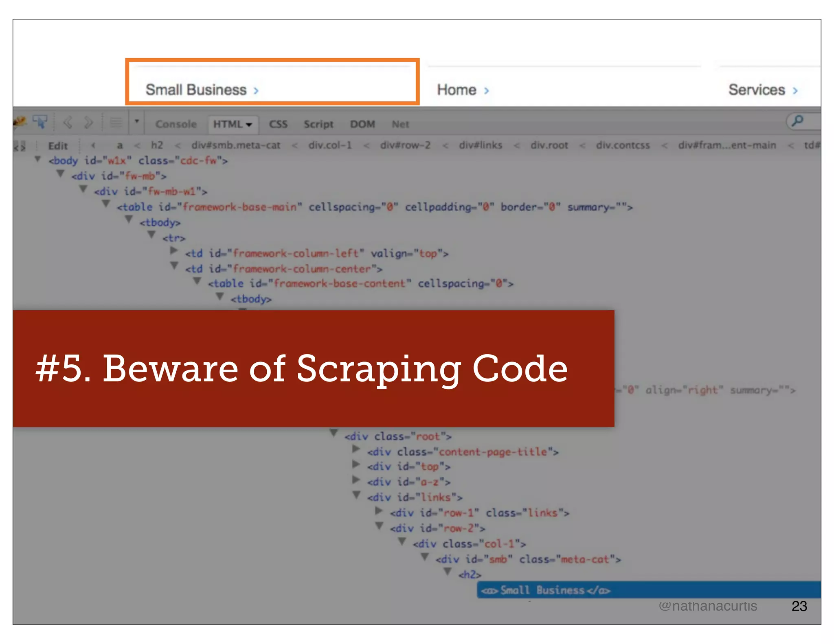Open the small dropdown arrow beside lines icon
Viewport: 834px width, 644px height.
pos(137,121)
